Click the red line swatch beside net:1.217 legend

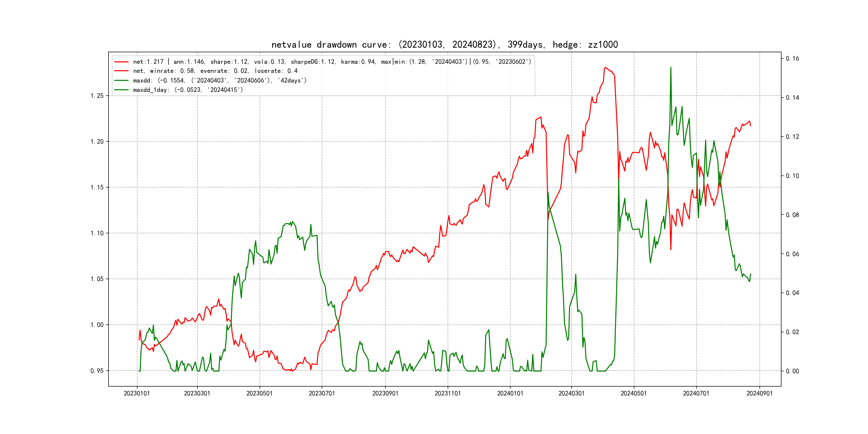121,62
